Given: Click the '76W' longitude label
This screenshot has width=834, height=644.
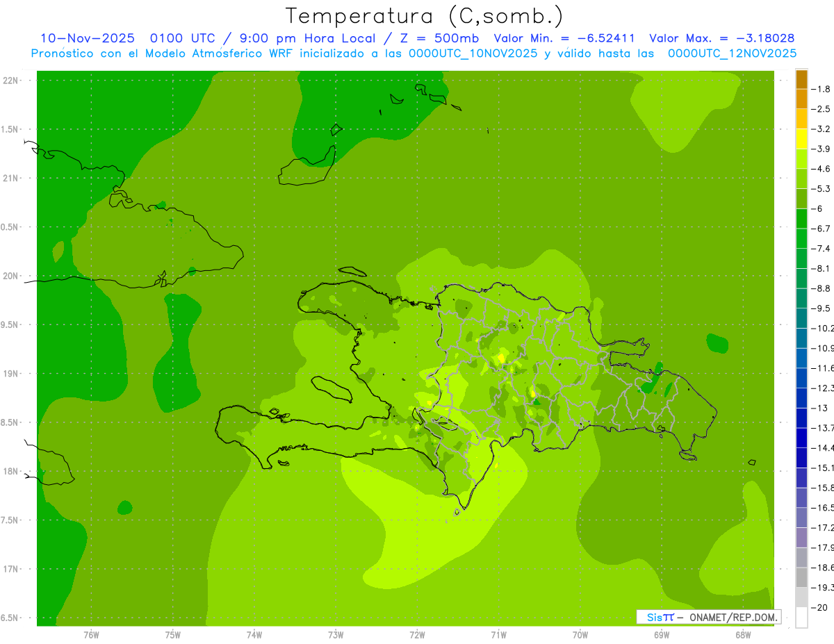Looking at the screenshot, I should [91, 634].
